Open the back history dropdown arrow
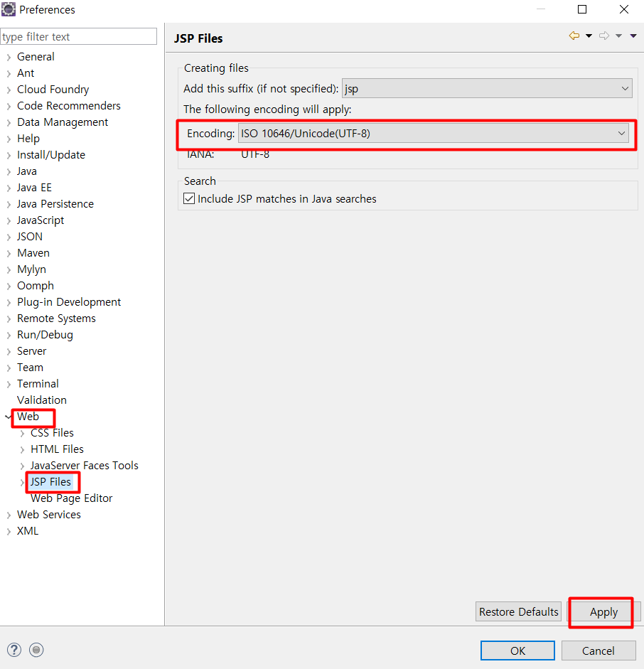The image size is (644, 669). coord(589,36)
